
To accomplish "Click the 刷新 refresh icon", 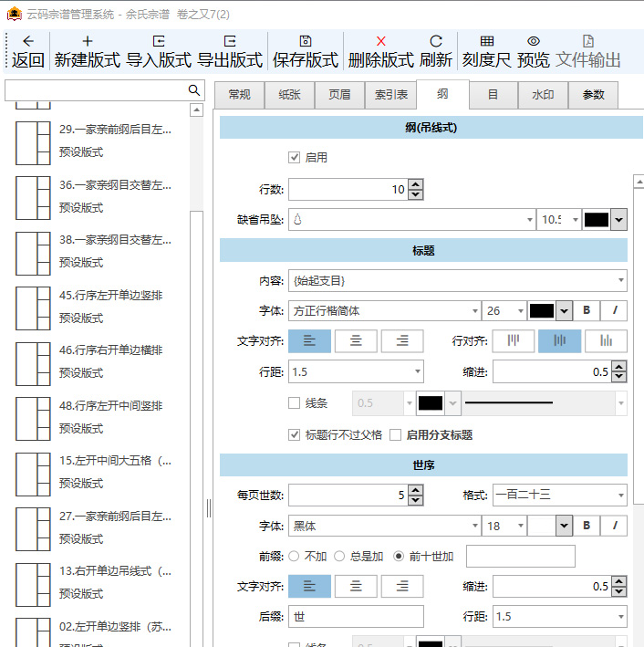I will (436, 41).
